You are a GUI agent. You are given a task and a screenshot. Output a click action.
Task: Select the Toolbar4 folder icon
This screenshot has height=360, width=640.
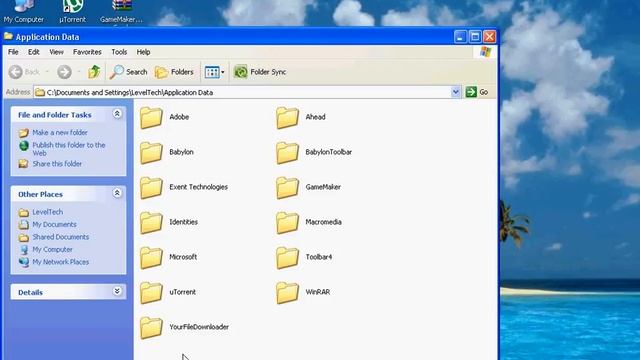coord(287,258)
